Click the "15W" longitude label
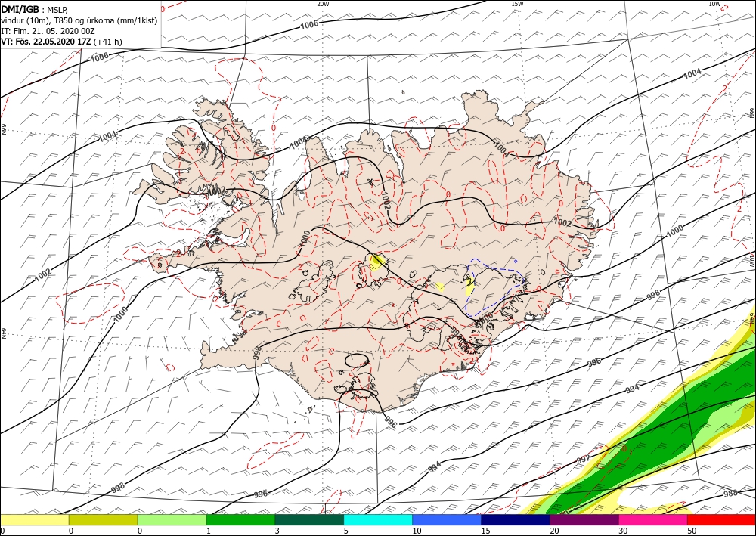Screen dimensions: 756x536 point(517,4)
